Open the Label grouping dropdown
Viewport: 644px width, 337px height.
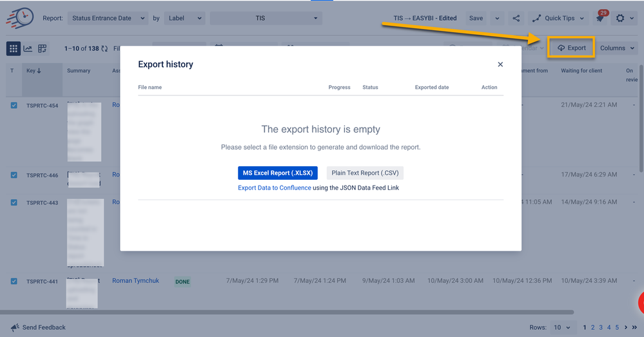pos(184,18)
